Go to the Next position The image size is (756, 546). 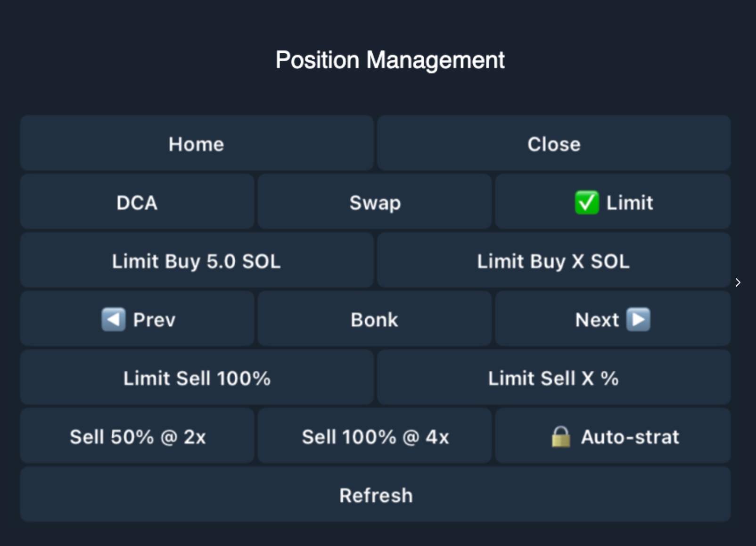(597, 320)
